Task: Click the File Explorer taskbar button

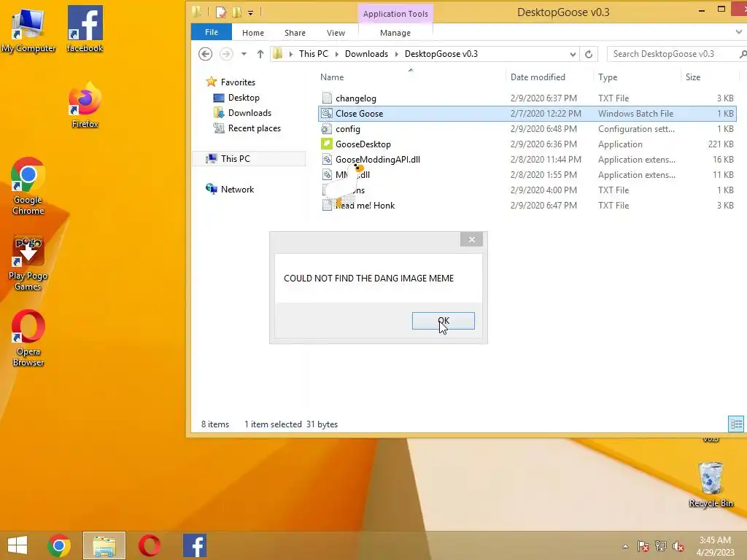Action: (104, 545)
